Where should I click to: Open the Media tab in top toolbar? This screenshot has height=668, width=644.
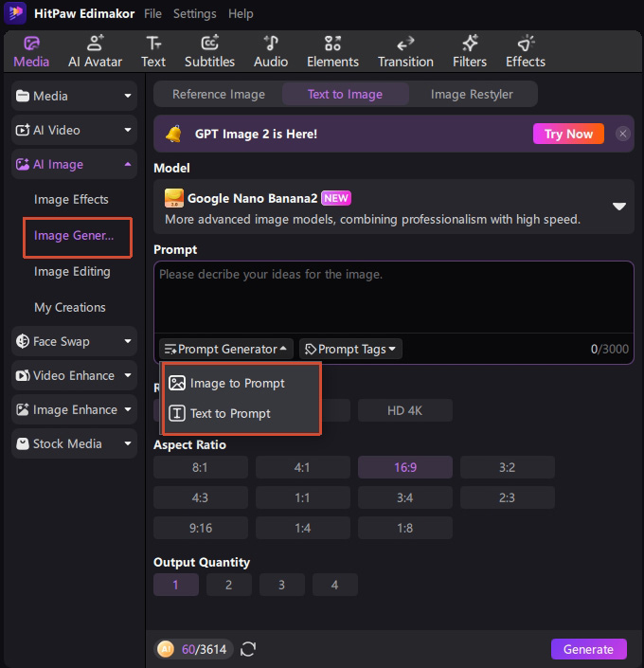tap(31, 52)
